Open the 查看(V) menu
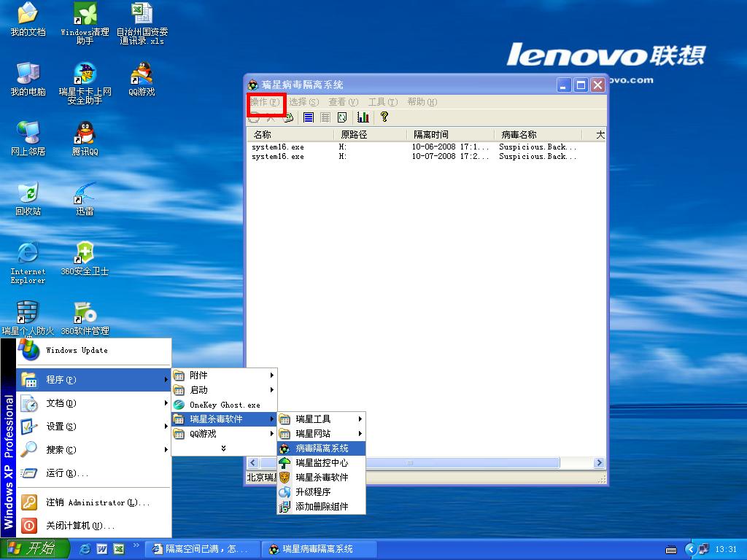This screenshot has height=560, width=747. pos(343,102)
